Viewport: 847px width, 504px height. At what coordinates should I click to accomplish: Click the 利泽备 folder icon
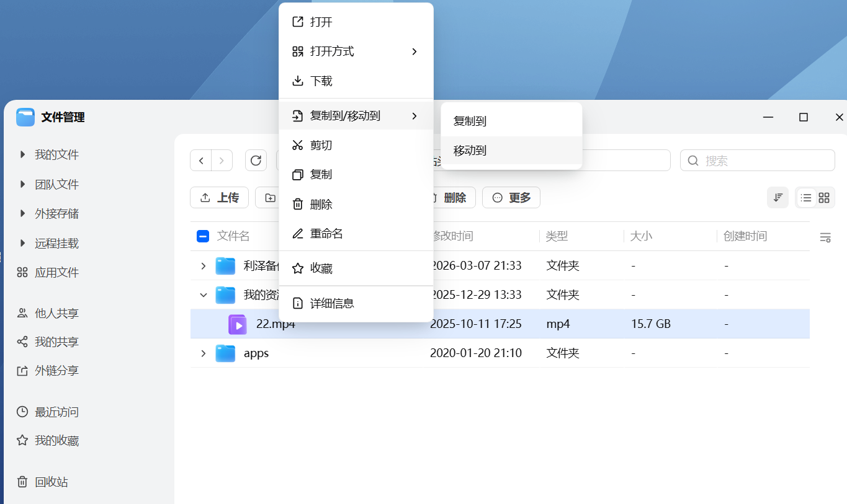pyautogui.click(x=225, y=266)
